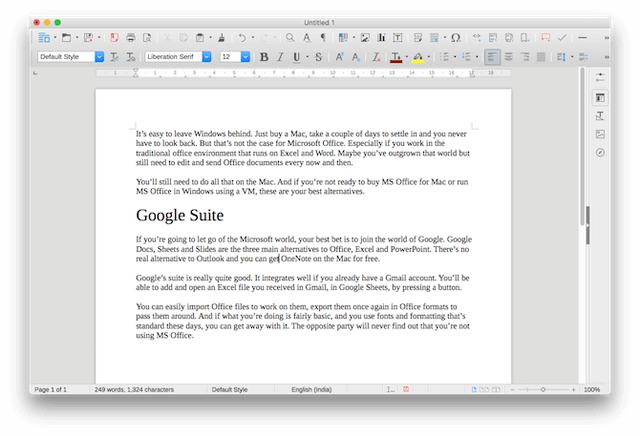640x436 pixels.
Task: Open sidebar Styles deck
Action: (x=600, y=116)
